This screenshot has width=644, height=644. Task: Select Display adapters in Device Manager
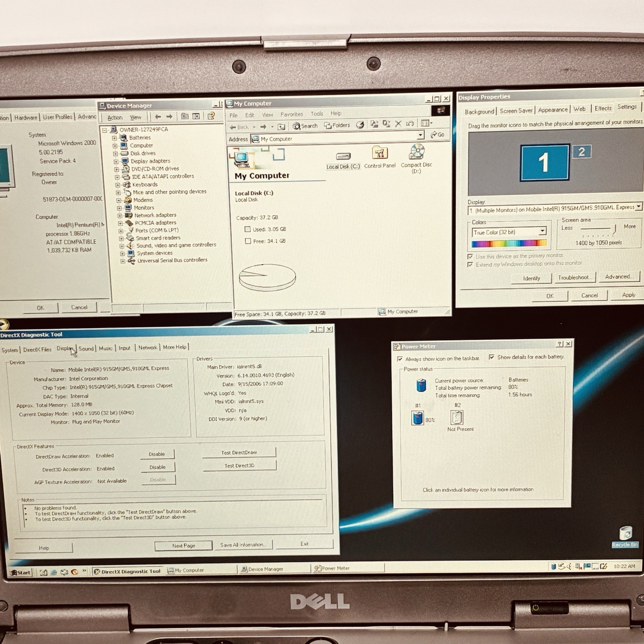click(x=150, y=161)
